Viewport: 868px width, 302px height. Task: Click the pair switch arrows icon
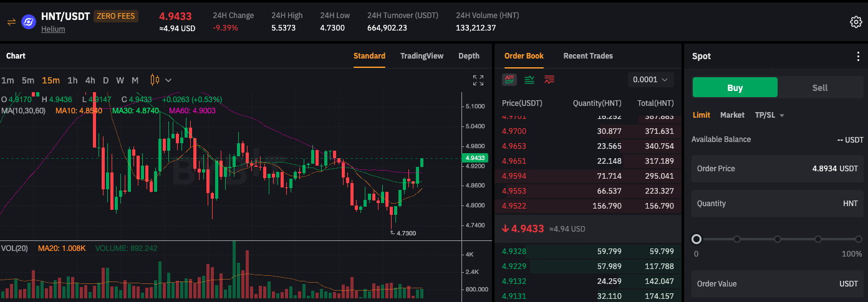[11, 22]
